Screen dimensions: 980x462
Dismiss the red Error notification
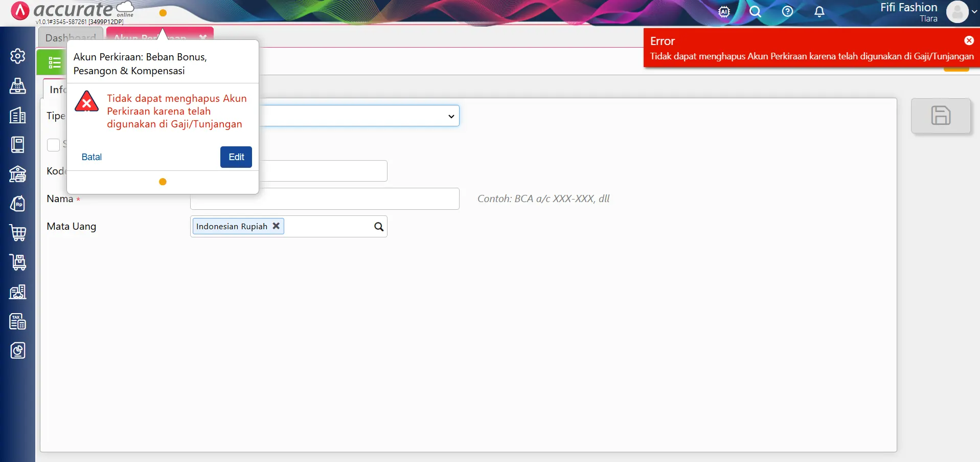(969, 40)
